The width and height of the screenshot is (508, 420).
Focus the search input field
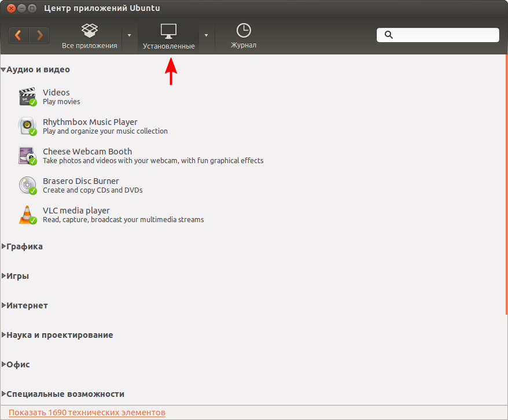(437, 35)
